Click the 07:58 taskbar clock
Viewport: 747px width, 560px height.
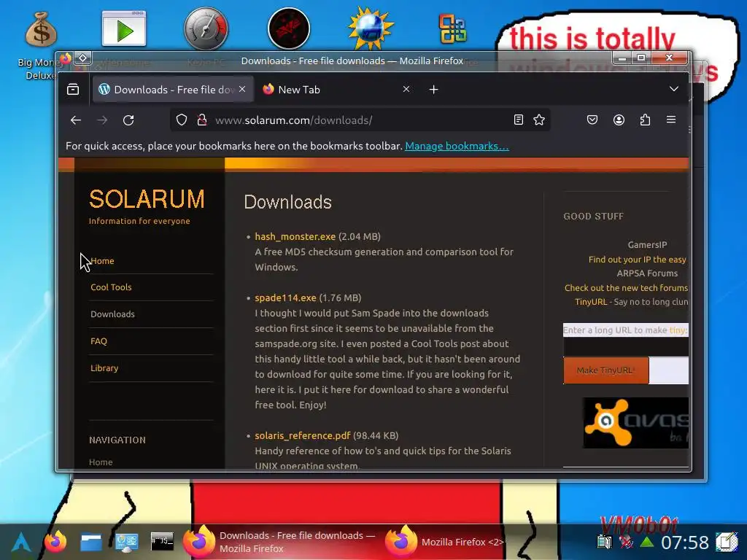pos(684,542)
